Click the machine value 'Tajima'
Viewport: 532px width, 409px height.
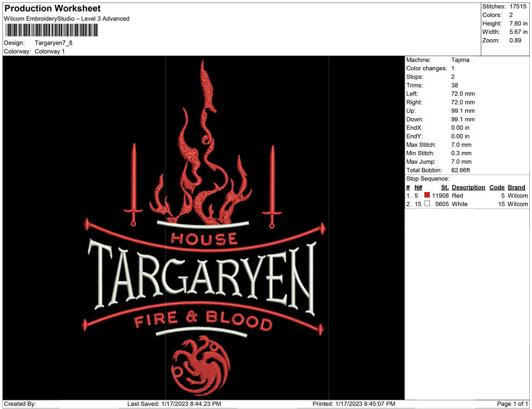(461, 60)
